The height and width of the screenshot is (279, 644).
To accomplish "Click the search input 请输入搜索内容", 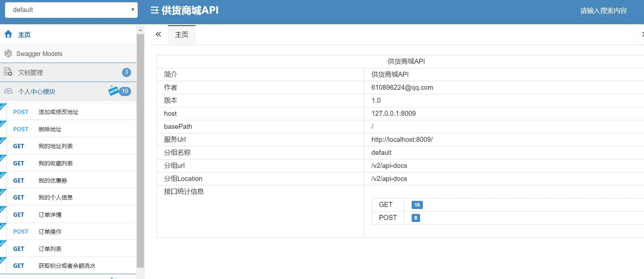I will coord(603,11).
